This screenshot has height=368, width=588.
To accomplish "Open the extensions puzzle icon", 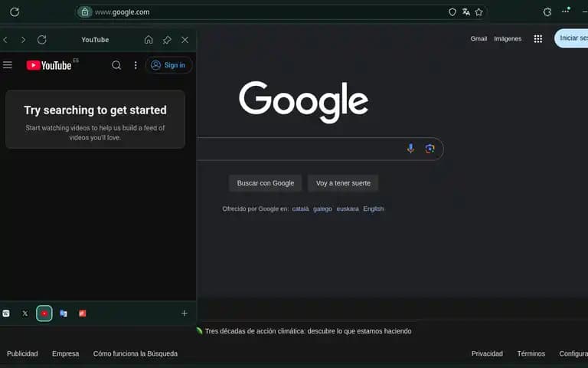I will tap(547, 12).
